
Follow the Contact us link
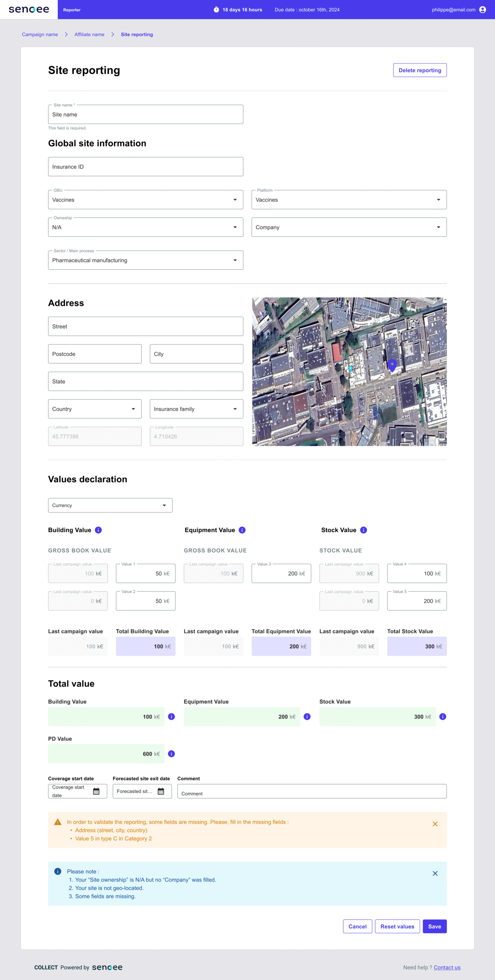coord(447,967)
